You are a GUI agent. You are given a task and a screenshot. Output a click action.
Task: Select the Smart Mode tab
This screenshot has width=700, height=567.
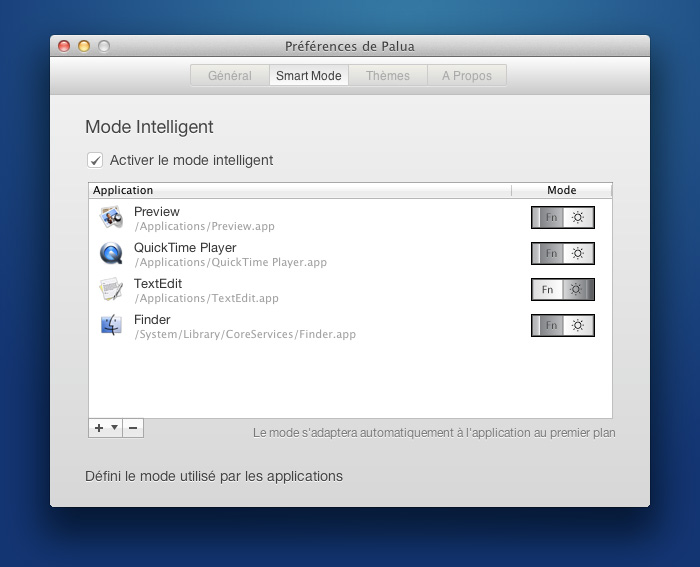click(309, 75)
